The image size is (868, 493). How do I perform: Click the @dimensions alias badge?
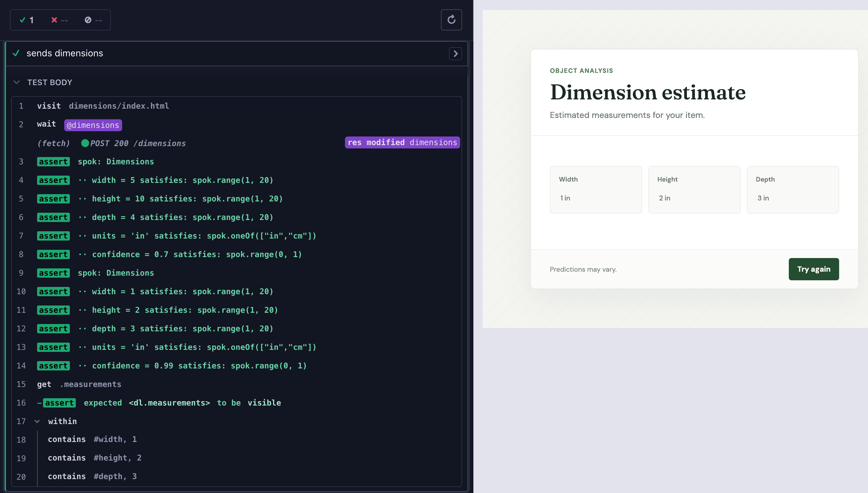(93, 125)
